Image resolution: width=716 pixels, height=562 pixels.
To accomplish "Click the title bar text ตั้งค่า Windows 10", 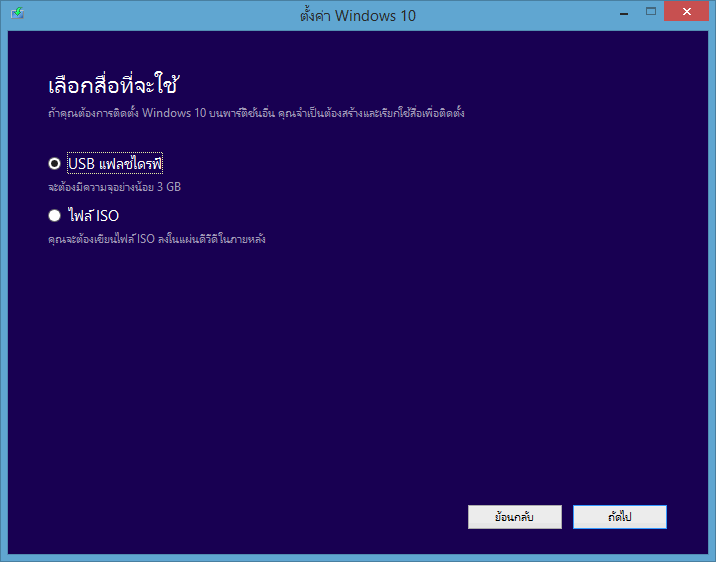I will 358,16.
